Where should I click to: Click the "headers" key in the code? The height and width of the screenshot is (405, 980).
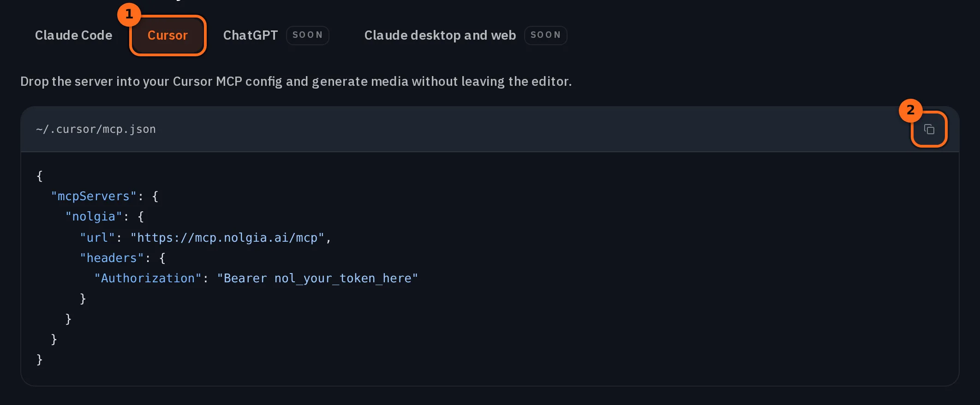(x=112, y=258)
